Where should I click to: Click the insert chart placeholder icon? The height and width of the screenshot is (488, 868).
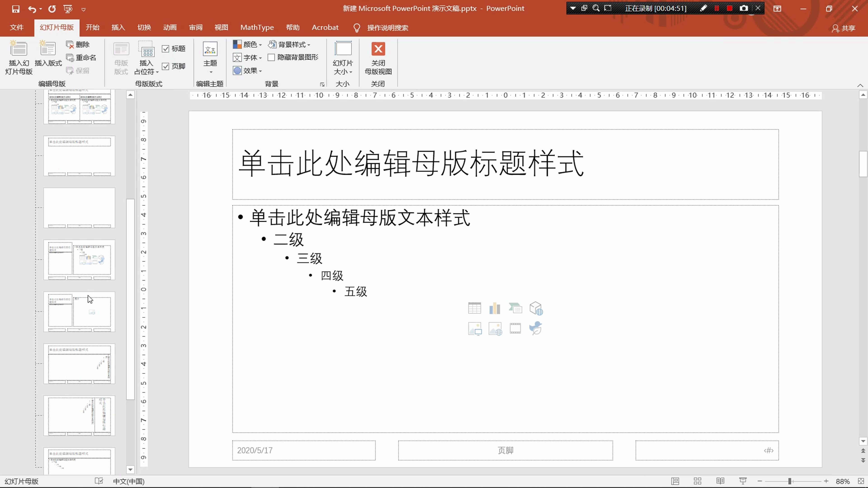tap(495, 308)
